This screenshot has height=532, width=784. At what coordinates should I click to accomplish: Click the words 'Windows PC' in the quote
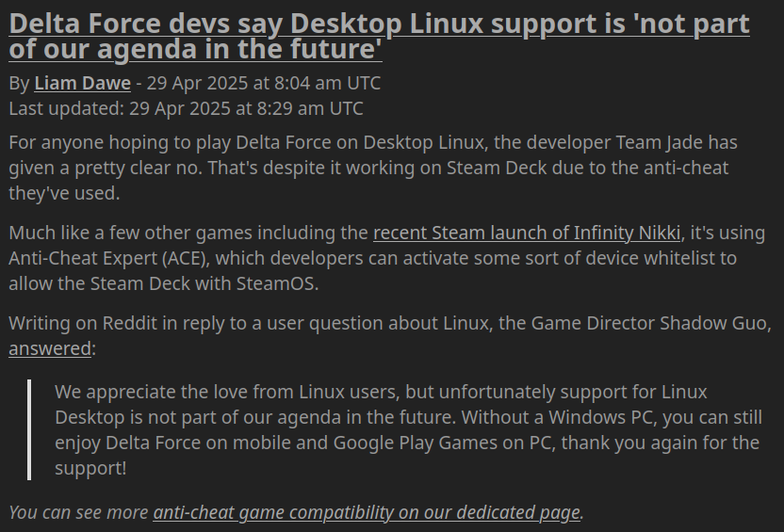(600, 417)
